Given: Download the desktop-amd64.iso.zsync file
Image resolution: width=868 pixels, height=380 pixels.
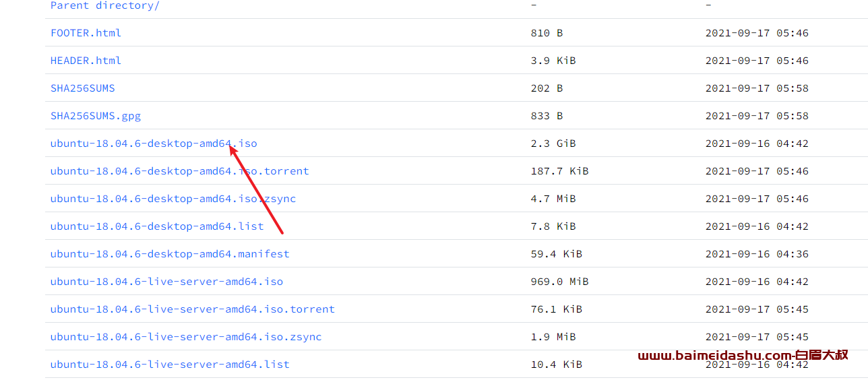Looking at the screenshot, I should coord(173,199).
